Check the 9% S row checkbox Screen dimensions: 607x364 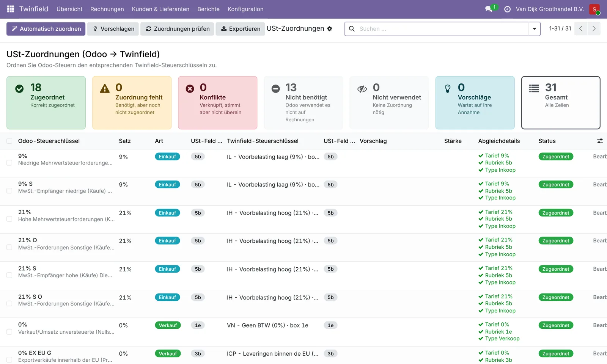click(x=9, y=191)
